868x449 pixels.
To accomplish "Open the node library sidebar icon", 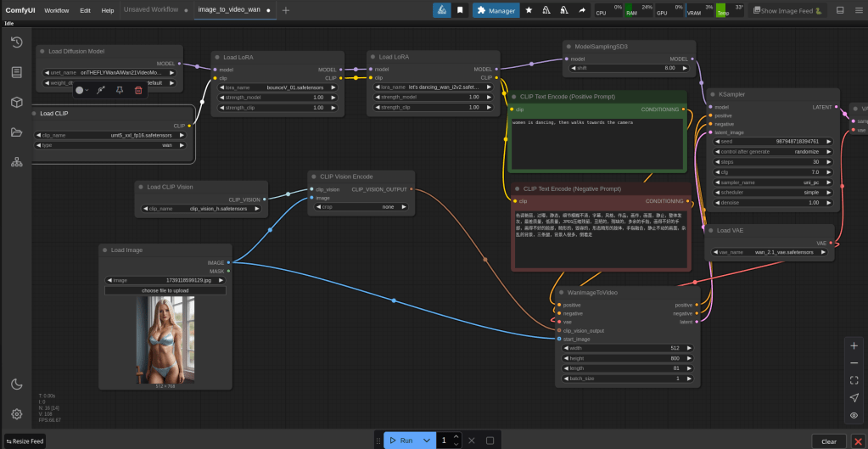I will click(x=16, y=72).
